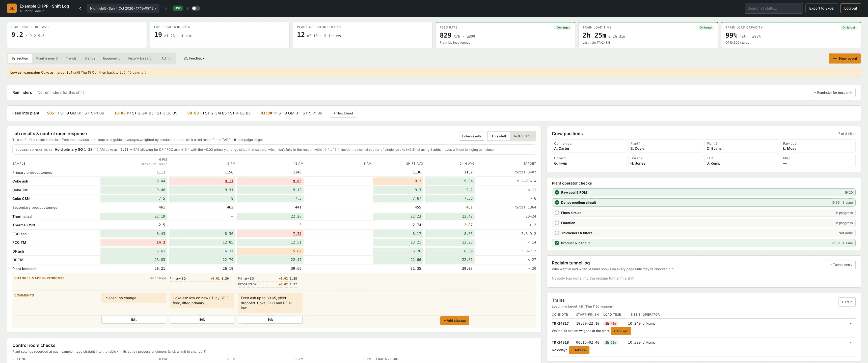This screenshot has width=868, height=363.
Task: Add ash for train TR-24818
Action: pos(579,350)
